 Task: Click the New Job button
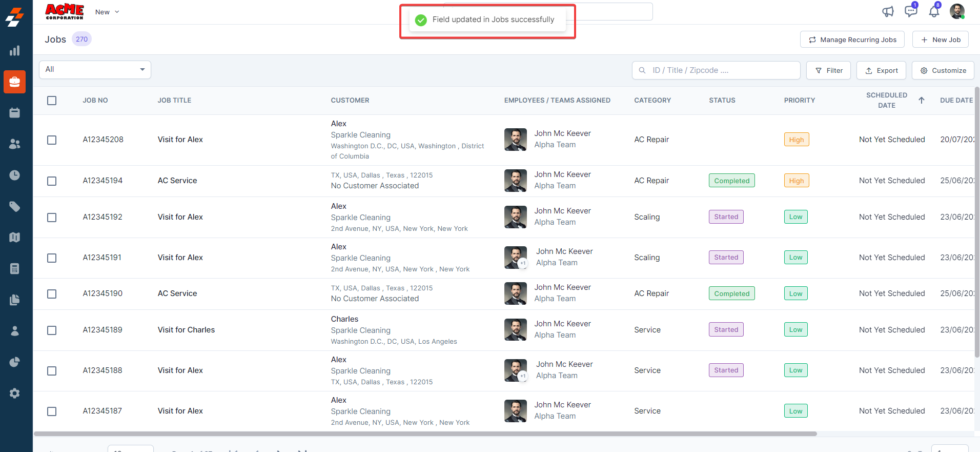[x=940, y=40]
